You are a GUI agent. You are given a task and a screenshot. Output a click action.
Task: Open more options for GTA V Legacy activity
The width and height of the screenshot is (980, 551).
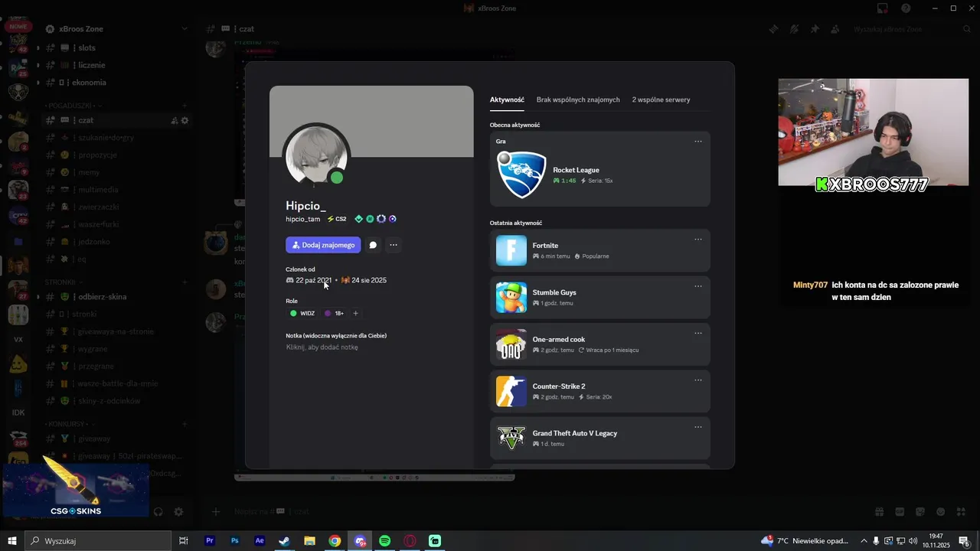(698, 427)
